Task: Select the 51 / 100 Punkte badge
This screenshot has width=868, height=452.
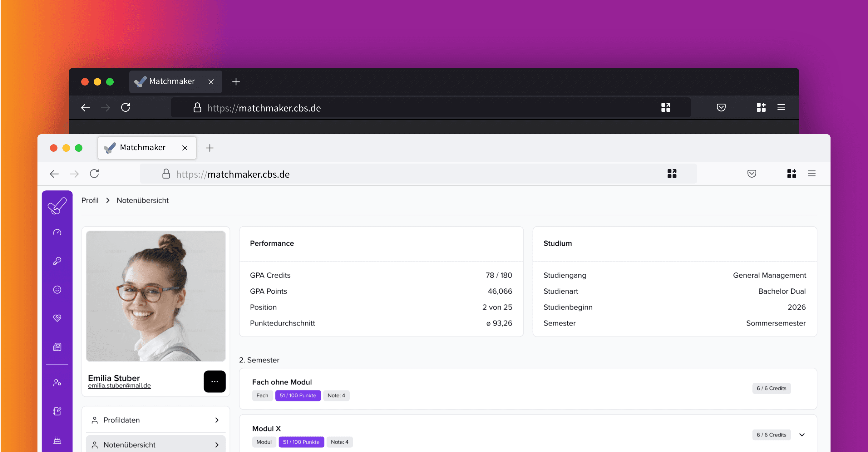Action: [298, 395]
